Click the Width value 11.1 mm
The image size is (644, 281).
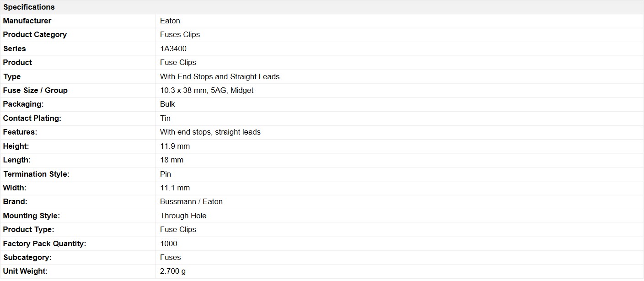click(x=175, y=188)
